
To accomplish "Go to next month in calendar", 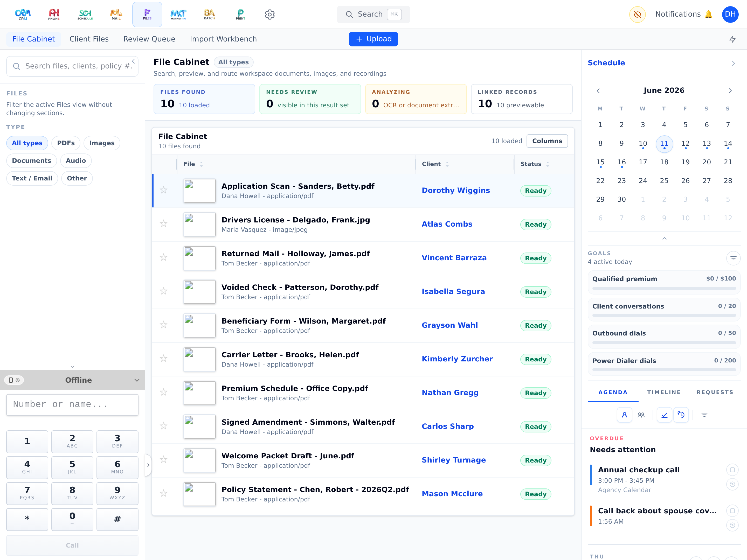I will 730,91.
